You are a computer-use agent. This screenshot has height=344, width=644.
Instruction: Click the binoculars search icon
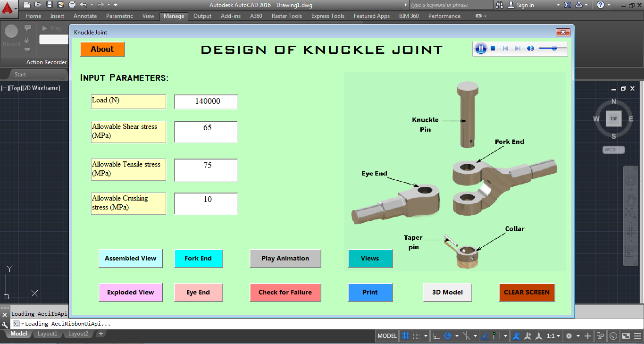(500, 5)
